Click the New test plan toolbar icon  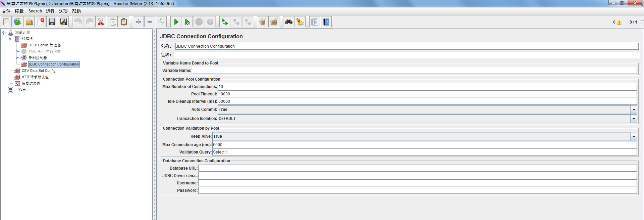6,22
